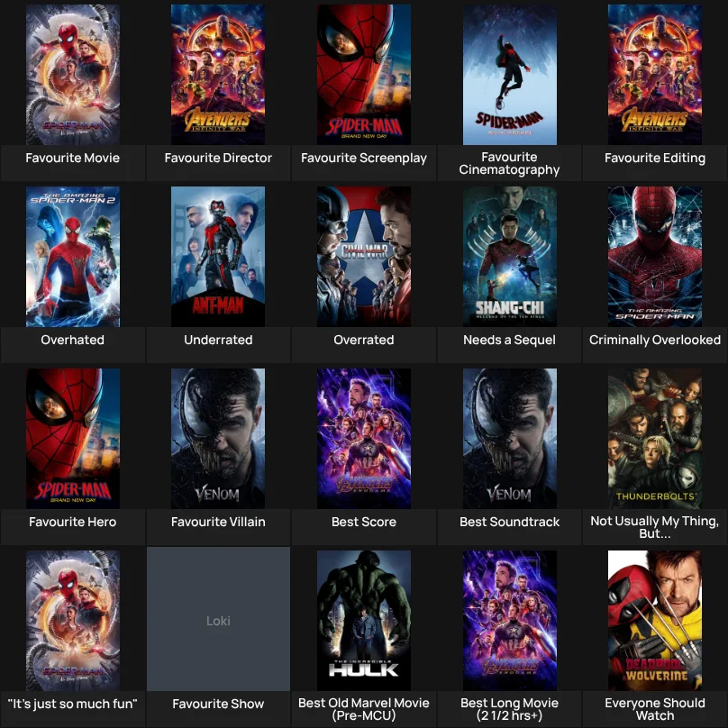Select "Best Long Movie (2 1/2 hrs+)" caption
This screenshot has height=728, width=728.
(x=509, y=709)
